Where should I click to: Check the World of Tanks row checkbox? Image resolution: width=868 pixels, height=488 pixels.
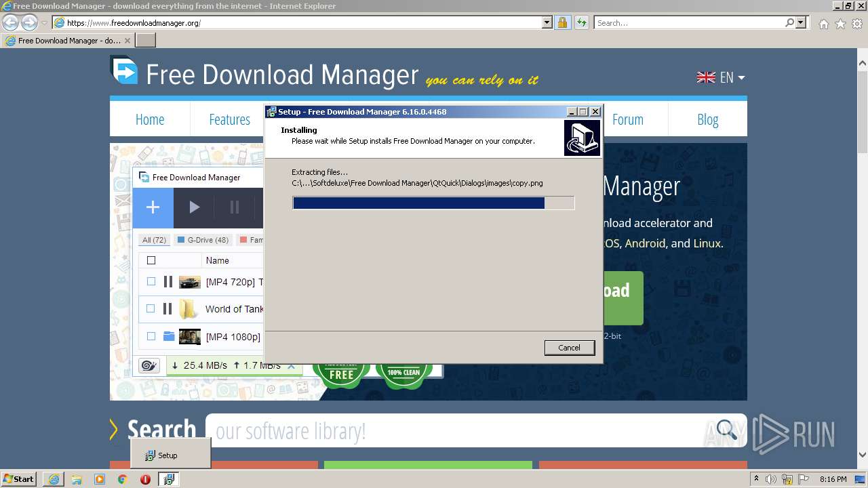pos(151,308)
